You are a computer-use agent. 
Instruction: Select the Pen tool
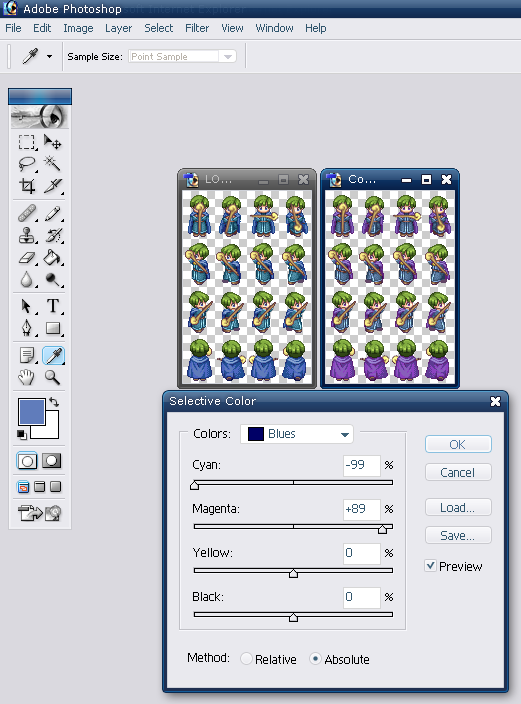click(27, 328)
